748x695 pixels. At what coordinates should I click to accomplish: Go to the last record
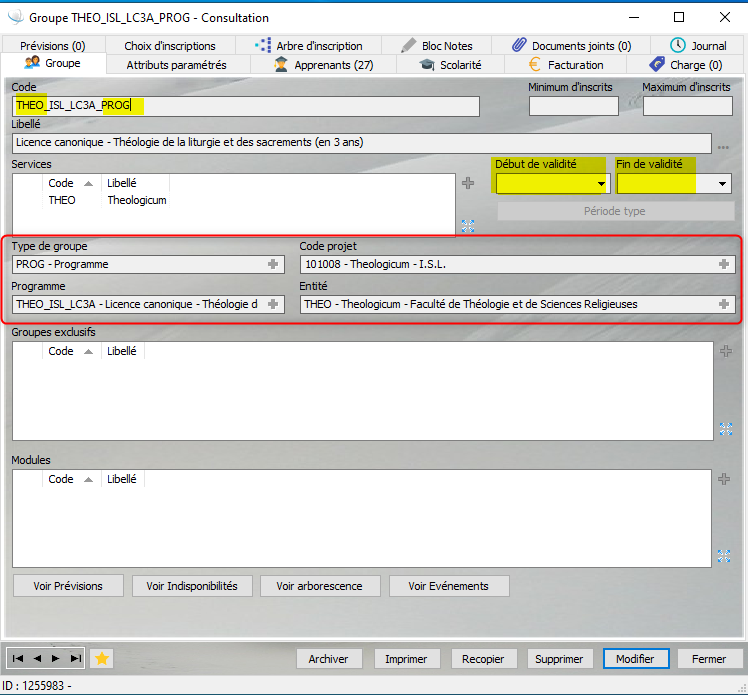click(75, 658)
